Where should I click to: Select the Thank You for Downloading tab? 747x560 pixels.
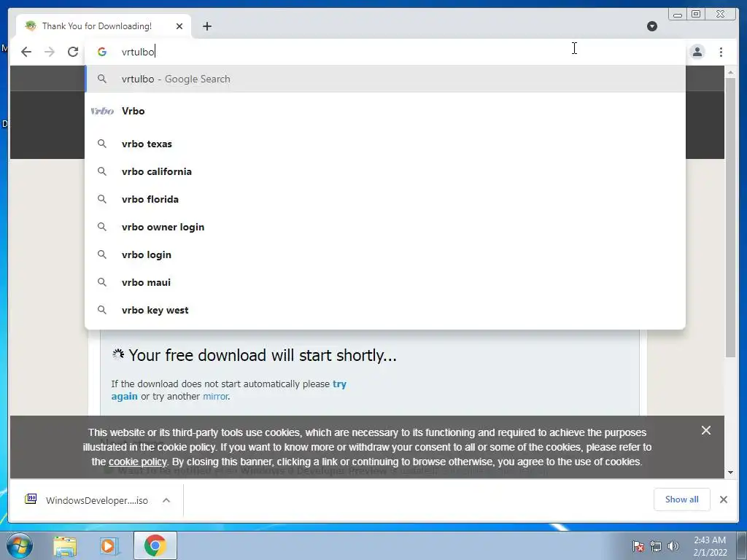pyautogui.click(x=104, y=26)
